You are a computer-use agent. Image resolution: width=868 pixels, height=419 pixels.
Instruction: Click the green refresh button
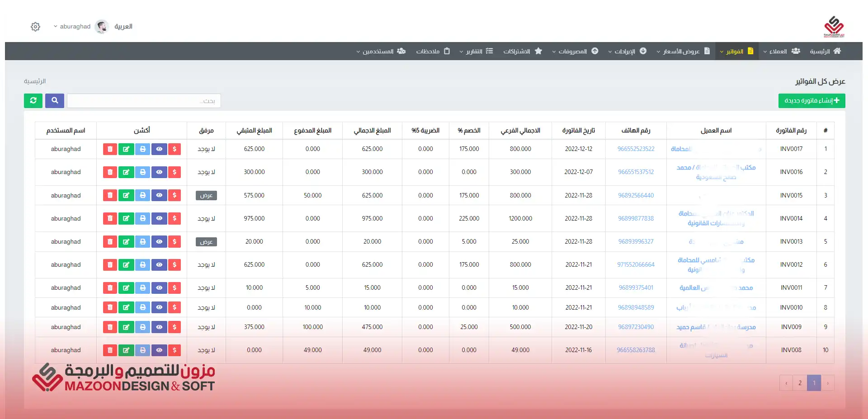[x=33, y=100]
